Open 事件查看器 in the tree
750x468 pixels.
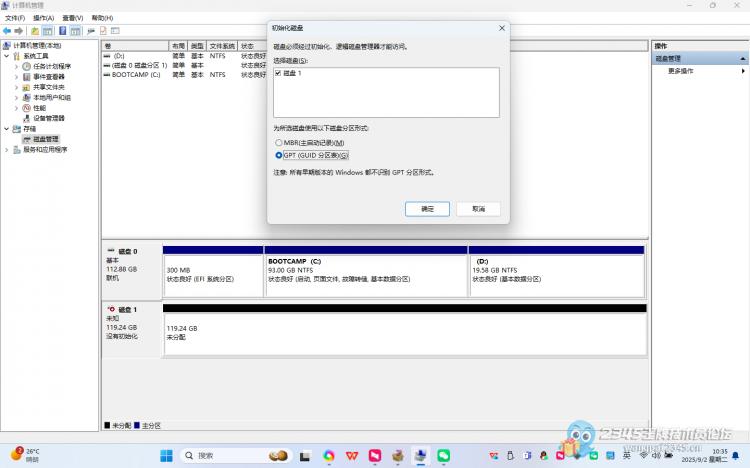pos(49,77)
